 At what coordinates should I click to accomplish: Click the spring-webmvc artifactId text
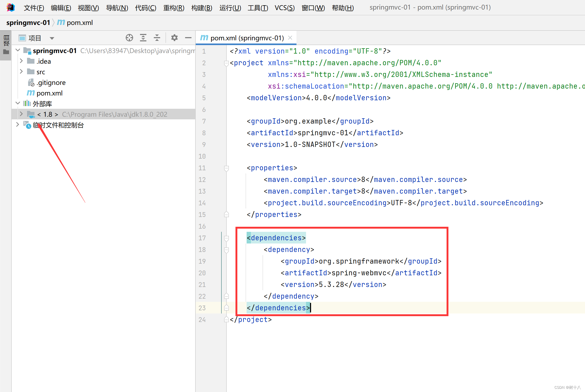[x=359, y=273]
